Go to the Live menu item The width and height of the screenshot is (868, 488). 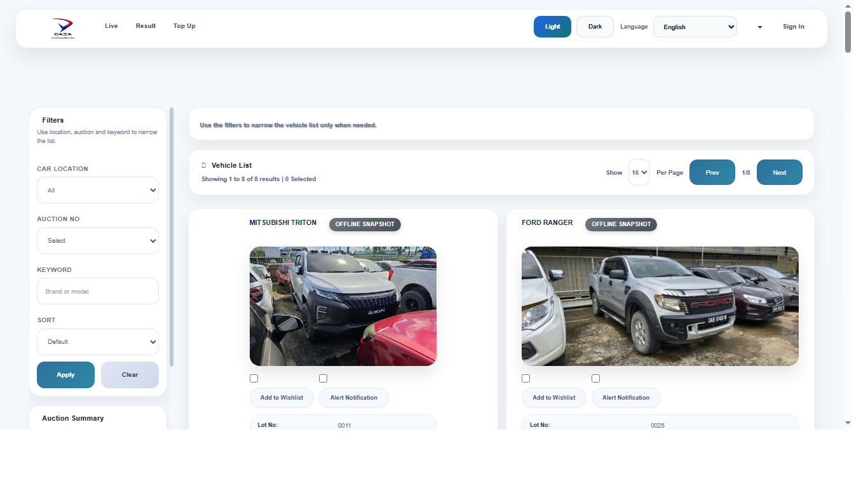[x=111, y=26]
